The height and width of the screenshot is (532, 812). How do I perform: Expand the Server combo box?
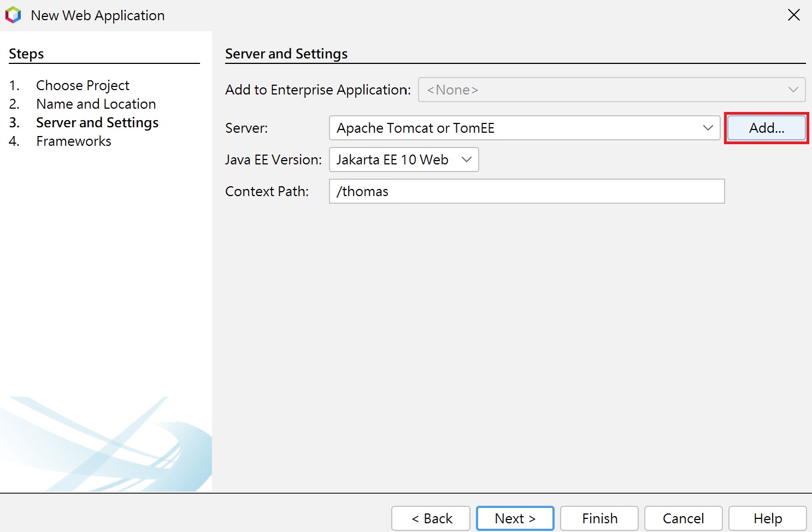tap(525, 128)
